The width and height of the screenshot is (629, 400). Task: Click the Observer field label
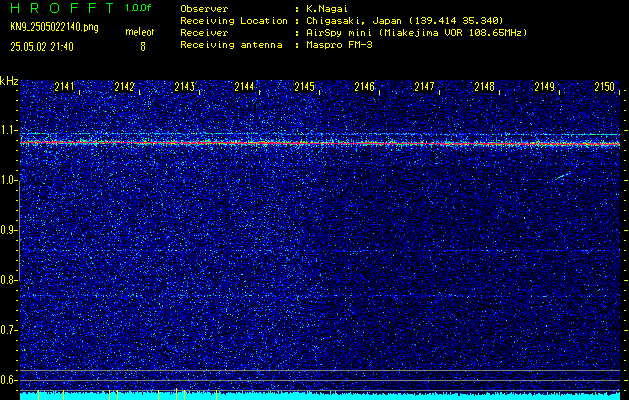point(204,9)
